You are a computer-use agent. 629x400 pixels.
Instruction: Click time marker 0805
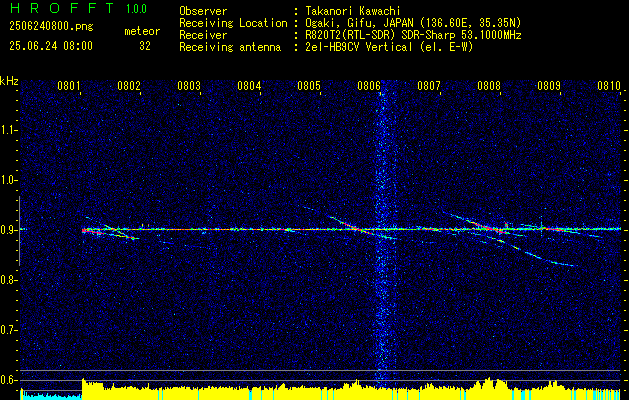(309, 85)
